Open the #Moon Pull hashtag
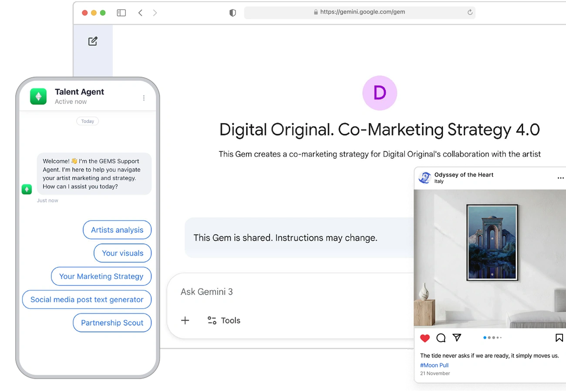 (434, 365)
